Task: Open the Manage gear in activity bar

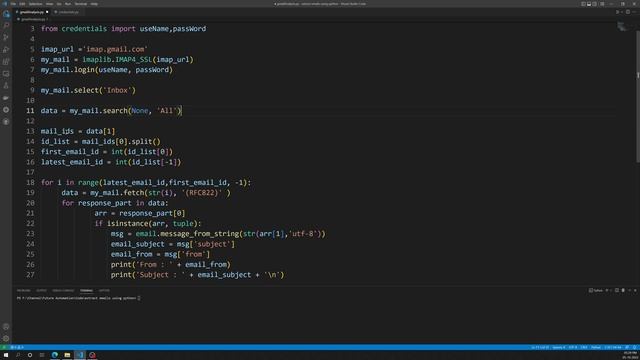Action: click(6, 338)
